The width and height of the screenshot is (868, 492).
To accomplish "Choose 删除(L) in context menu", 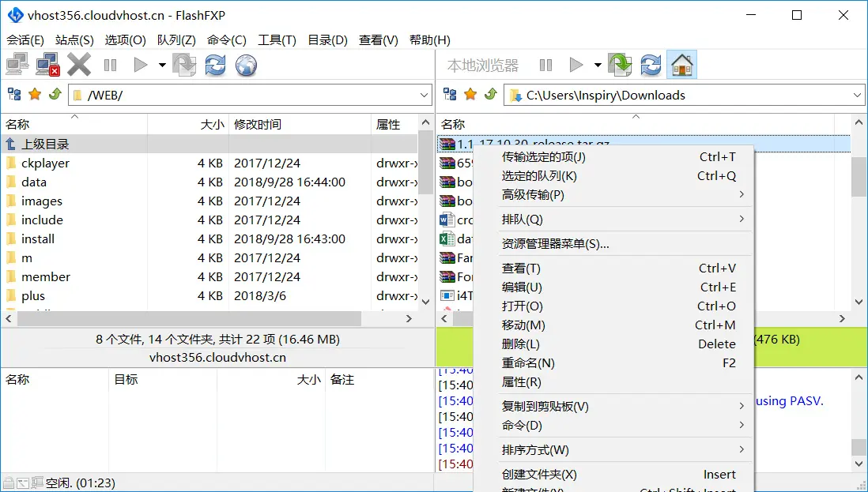I will tap(614, 344).
